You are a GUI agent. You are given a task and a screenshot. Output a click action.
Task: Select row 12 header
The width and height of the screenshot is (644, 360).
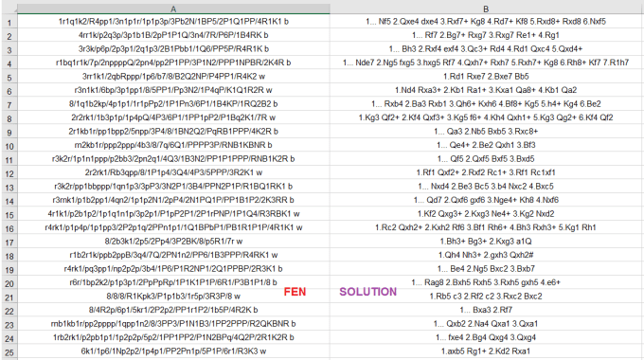(x=9, y=172)
